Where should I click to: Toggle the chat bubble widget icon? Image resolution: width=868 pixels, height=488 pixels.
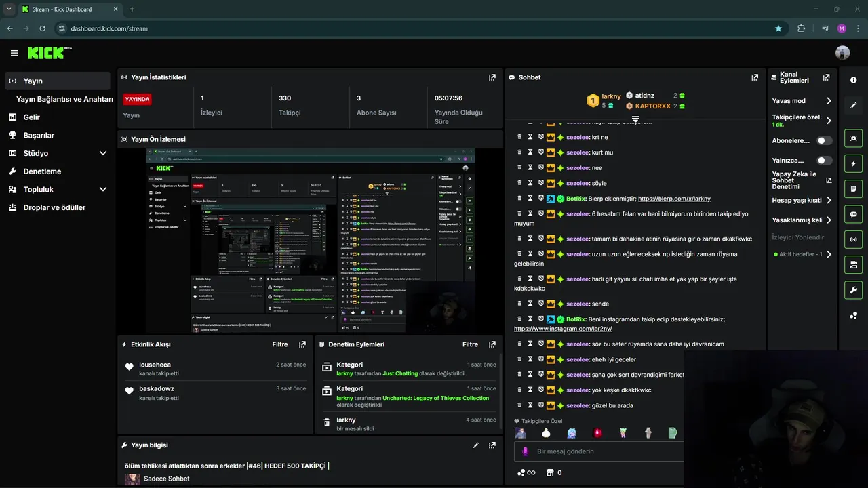(x=854, y=214)
